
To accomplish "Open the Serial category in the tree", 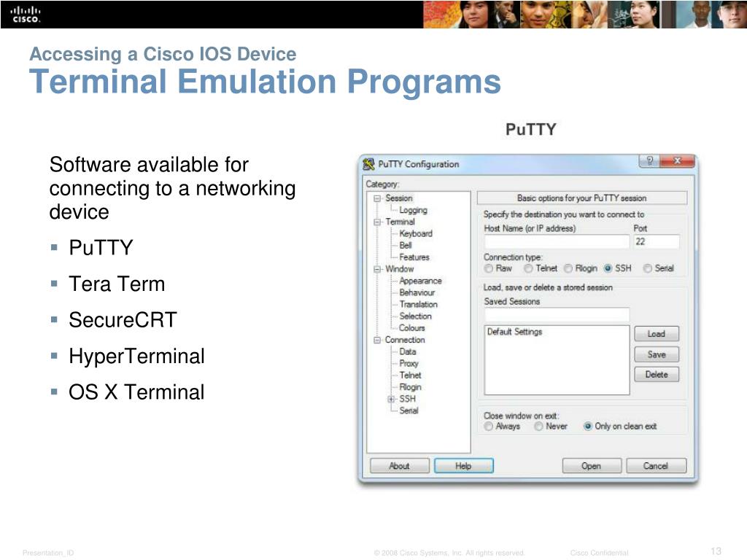I will [x=409, y=411].
